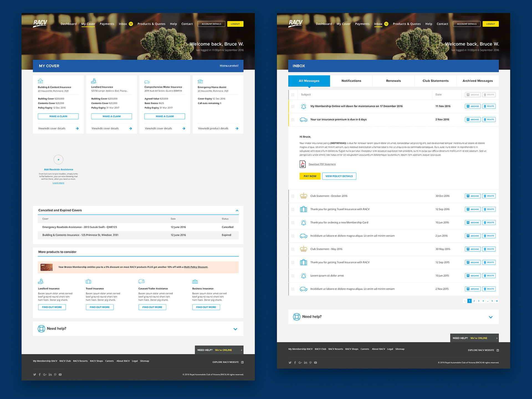532x399 pixels.
Task: Expand Need help panel under the inbox
Action: [490, 317]
